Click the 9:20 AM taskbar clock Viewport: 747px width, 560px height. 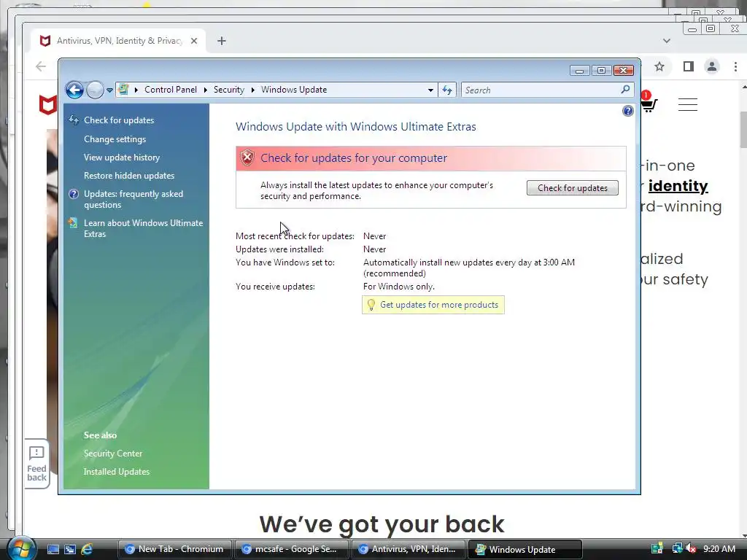(x=719, y=548)
